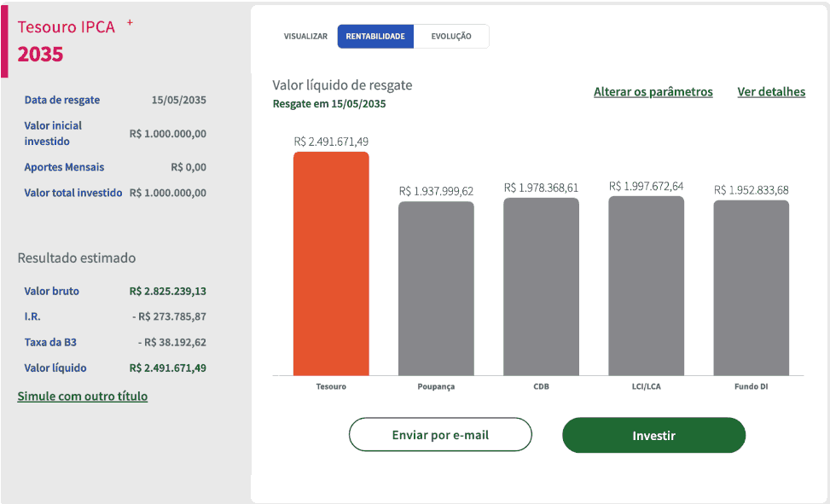Select the orange Tesouro bar in the chart
This screenshot has height=504, width=830.
[x=331, y=264]
